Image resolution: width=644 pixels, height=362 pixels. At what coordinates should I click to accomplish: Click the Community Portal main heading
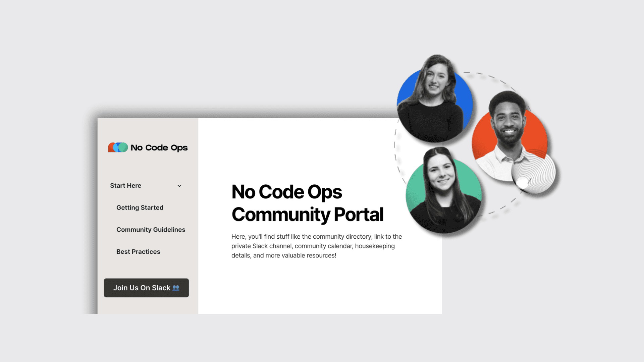tap(307, 203)
